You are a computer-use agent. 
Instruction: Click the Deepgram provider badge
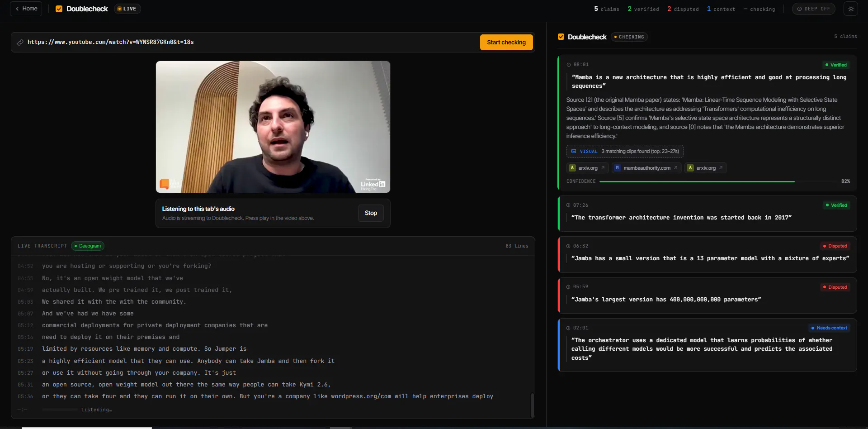[88, 246]
